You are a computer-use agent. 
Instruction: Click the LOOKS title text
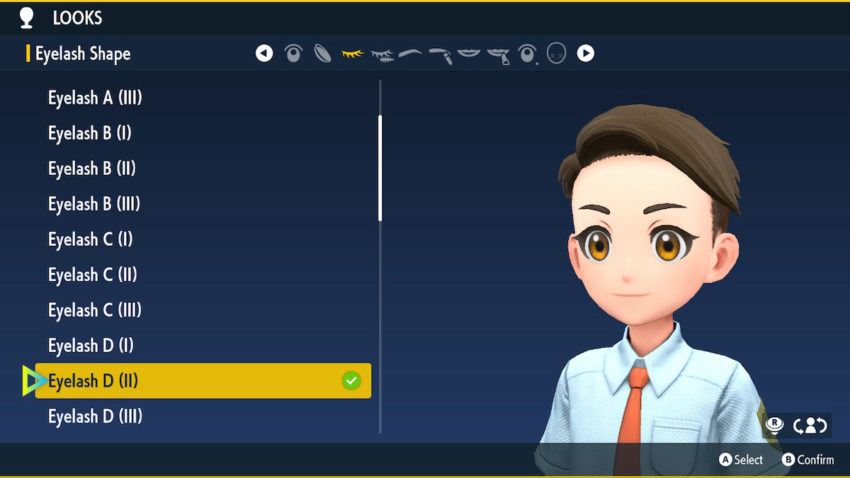tap(78, 18)
